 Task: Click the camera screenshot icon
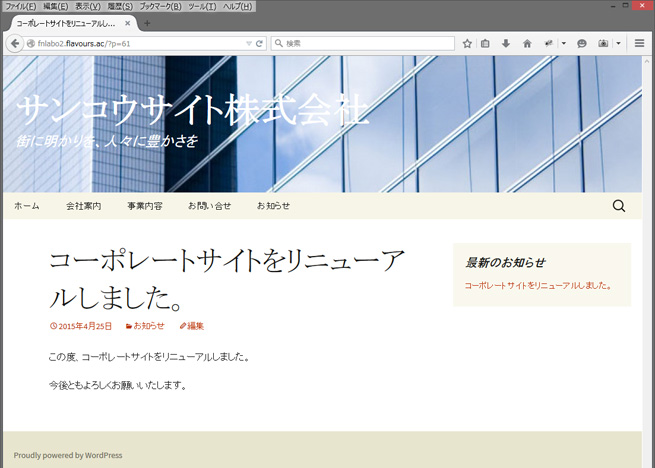pos(604,44)
